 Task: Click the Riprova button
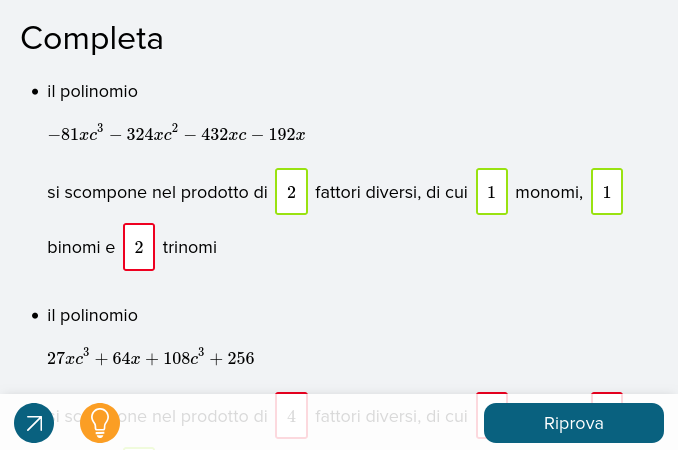[x=574, y=423]
